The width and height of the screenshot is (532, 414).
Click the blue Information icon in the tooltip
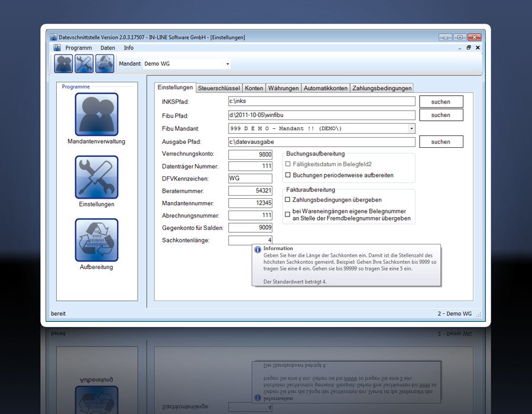tap(258, 250)
